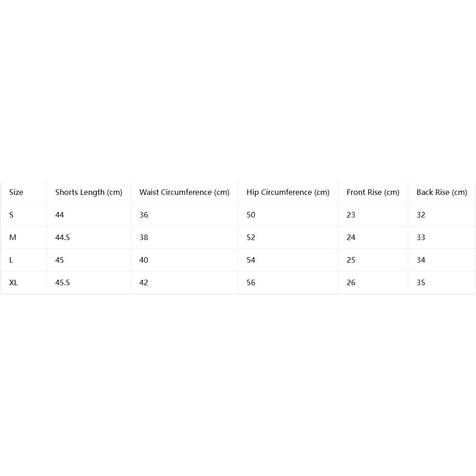Click the Front Rise (cm) header
This screenshot has width=476, height=476.
coord(373,193)
